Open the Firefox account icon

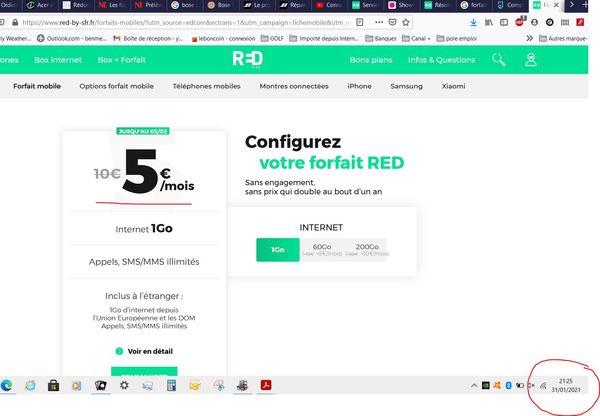(535, 23)
